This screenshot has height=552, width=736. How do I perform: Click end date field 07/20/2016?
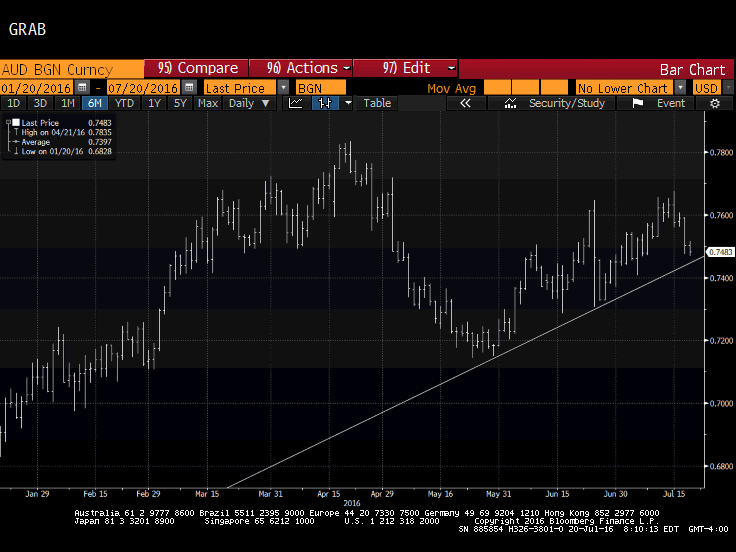click(143, 88)
